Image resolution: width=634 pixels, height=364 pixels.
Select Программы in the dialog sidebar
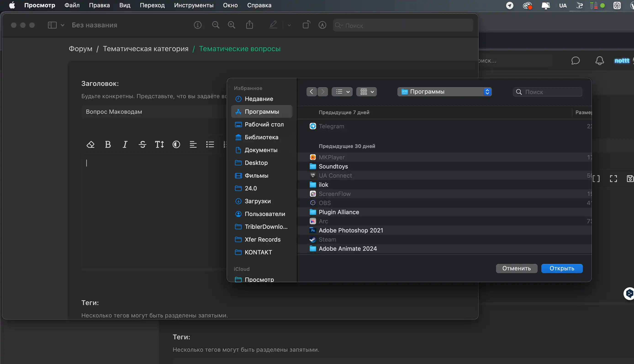click(262, 112)
